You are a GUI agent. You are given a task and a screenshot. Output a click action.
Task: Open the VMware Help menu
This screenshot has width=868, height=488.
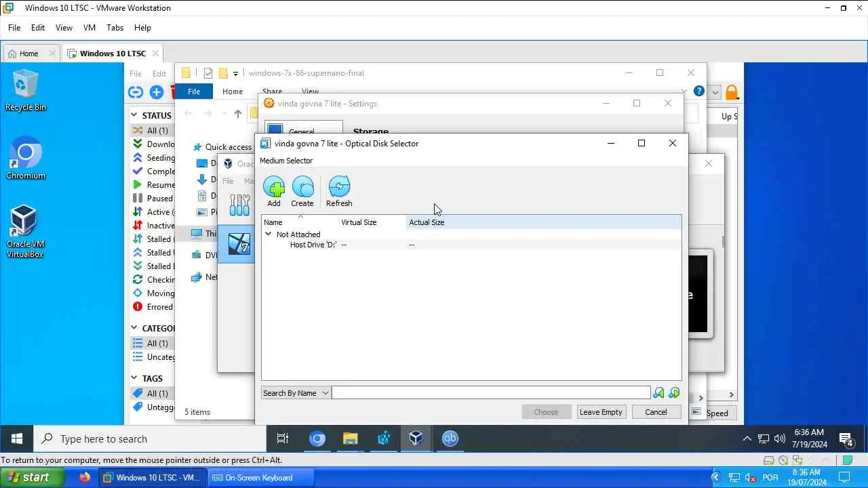[142, 28]
